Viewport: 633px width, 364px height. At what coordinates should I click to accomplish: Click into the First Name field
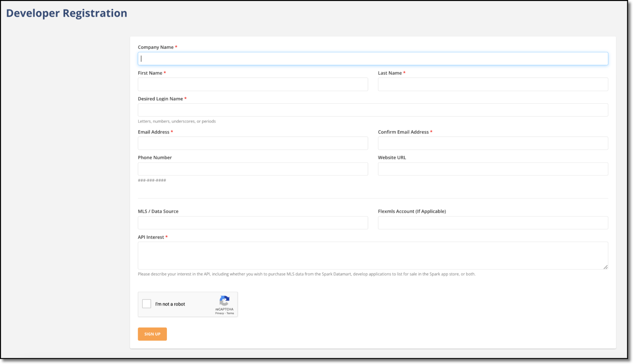click(x=253, y=84)
